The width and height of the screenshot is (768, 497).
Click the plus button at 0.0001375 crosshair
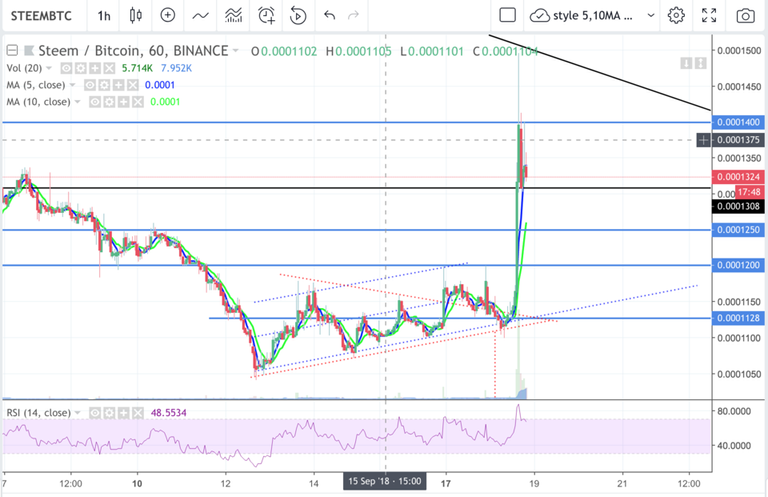[x=703, y=140]
